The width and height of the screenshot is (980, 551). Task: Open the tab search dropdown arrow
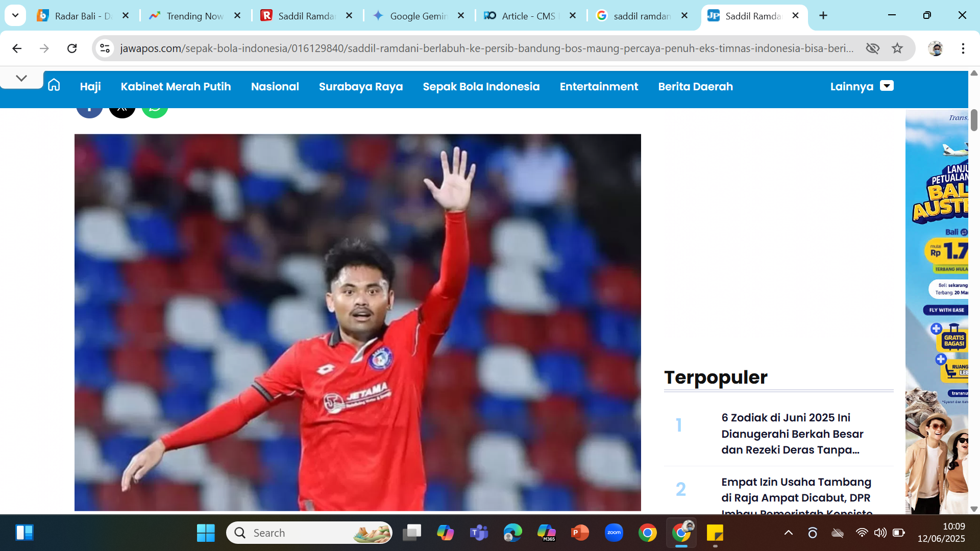tap(15, 15)
